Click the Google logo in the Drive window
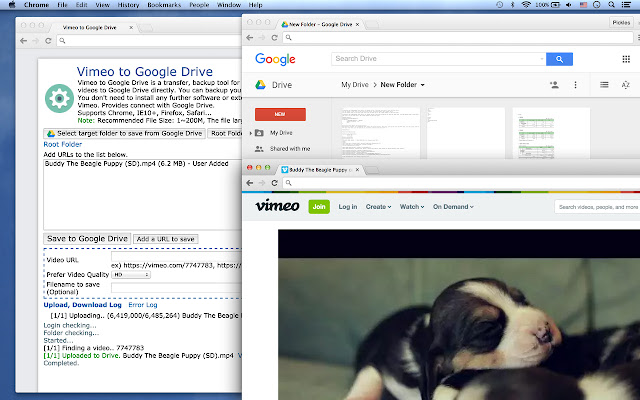The image size is (640, 400). 275,59
